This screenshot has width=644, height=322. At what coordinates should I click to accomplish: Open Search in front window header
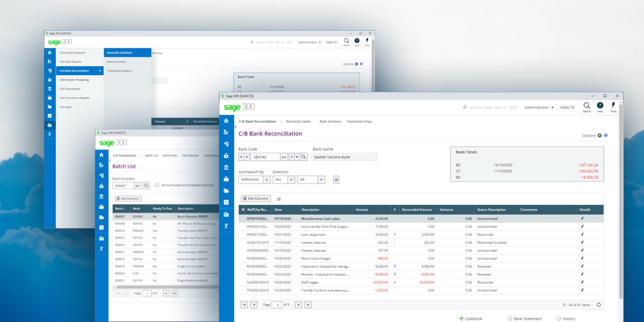(587, 107)
